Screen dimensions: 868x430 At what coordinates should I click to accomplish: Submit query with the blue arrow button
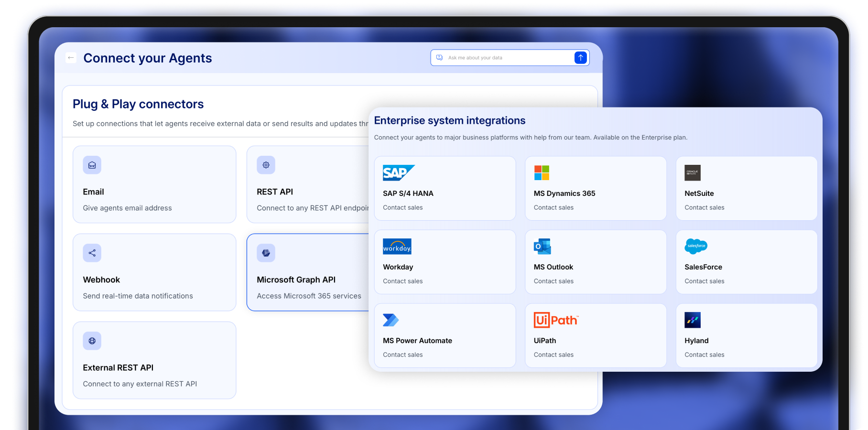[x=580, y=58]
